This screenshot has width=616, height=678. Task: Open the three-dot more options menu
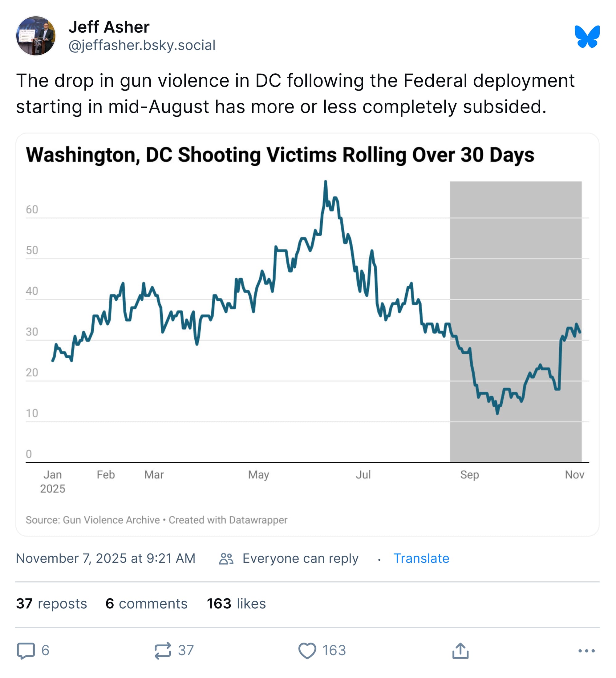(586, 651)
